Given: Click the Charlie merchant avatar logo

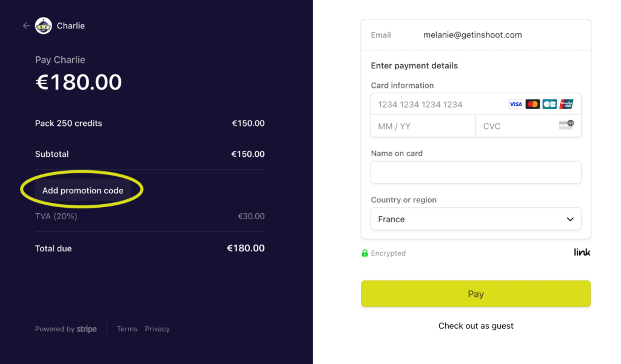Looking at the screenshot, I should (x=44, y=25).
